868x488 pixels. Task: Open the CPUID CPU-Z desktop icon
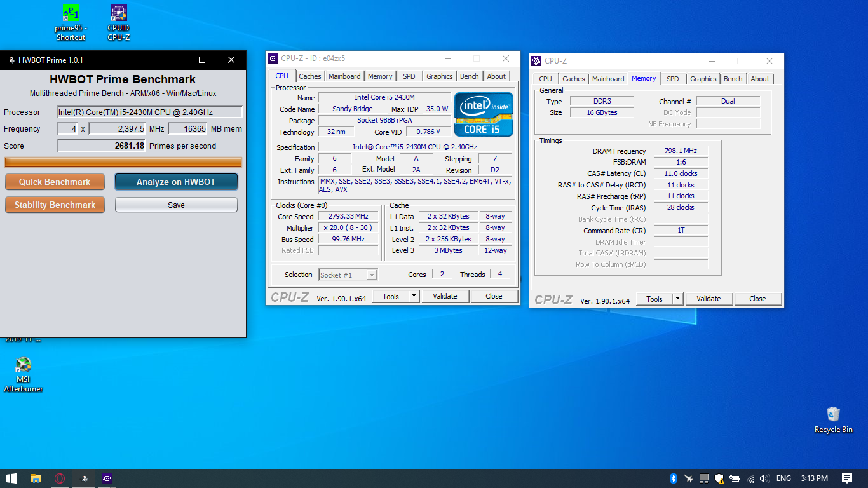(118, 24)
